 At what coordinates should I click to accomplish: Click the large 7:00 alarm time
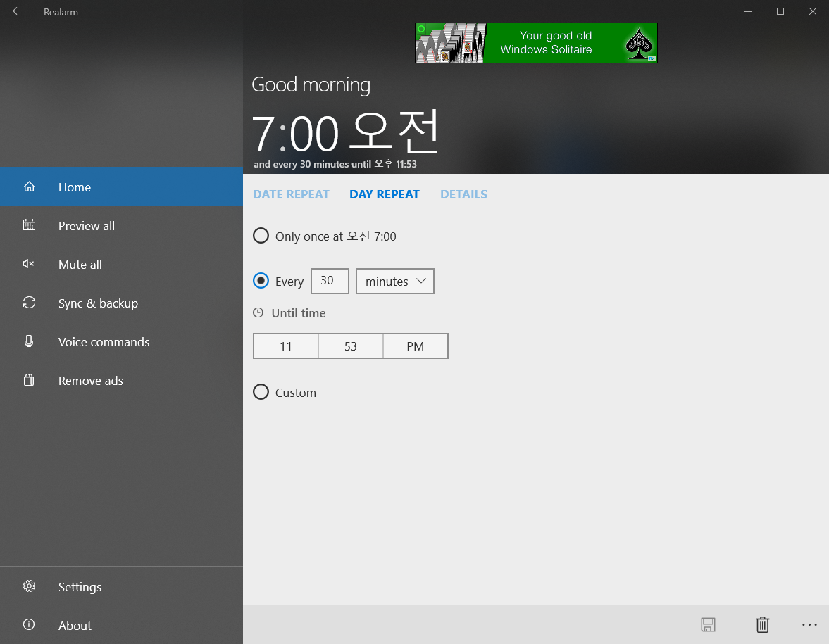tap(344, 132)
